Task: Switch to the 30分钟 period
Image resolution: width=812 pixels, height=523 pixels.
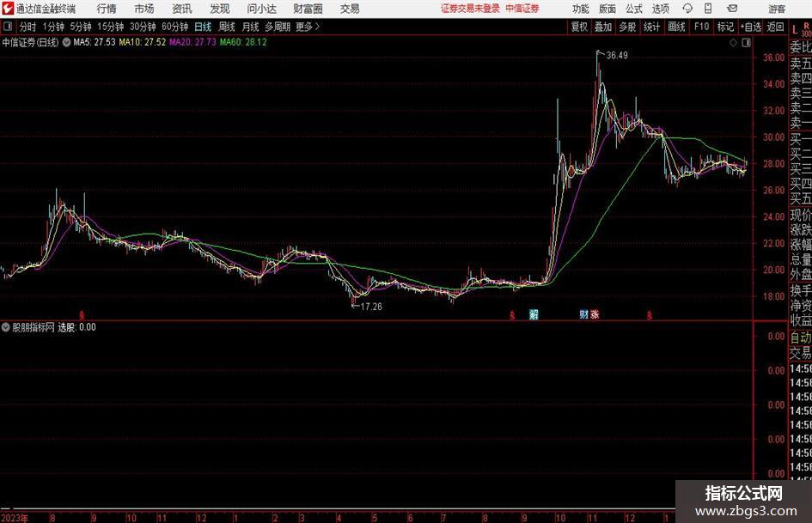Action: [x=143, y=27]
